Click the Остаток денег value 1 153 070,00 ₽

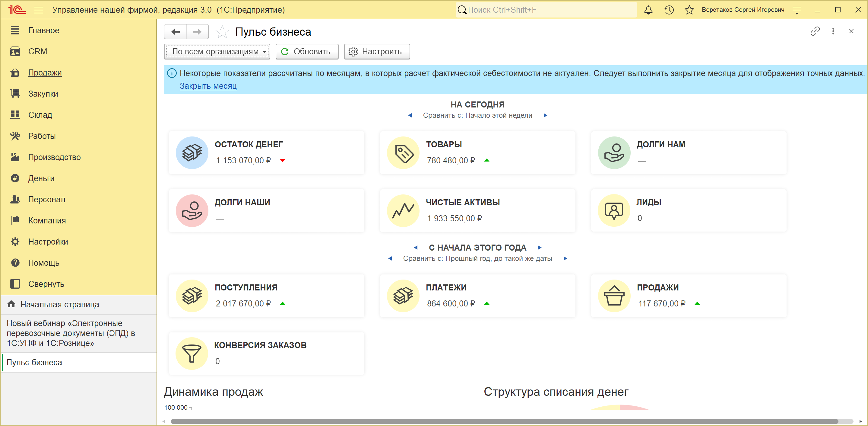click(243, 161)
